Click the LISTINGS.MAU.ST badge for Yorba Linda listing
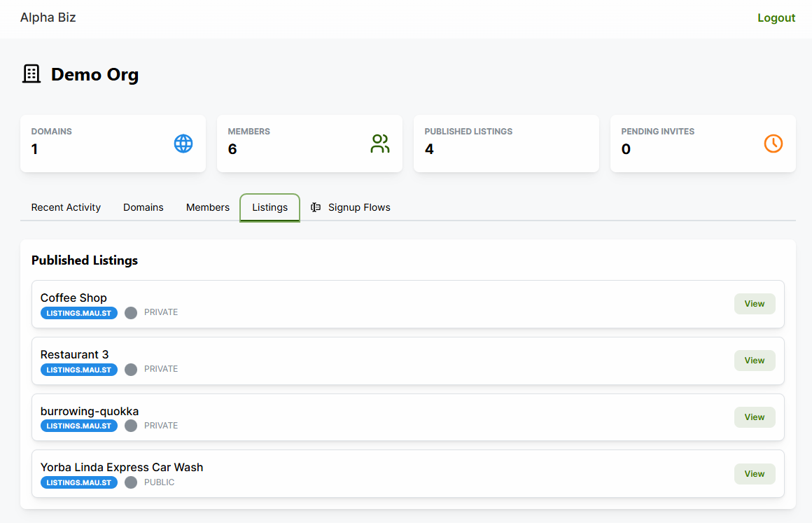 click(x=78, y=482)
